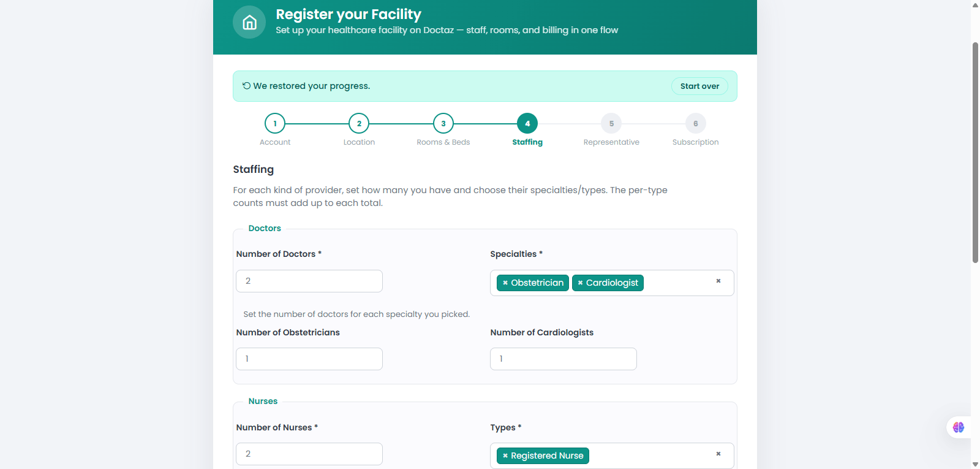The height and width of the screenshot is (469, 980).
Task: Open the nurse Types multi-select dropdown
Action: [650, 456]
